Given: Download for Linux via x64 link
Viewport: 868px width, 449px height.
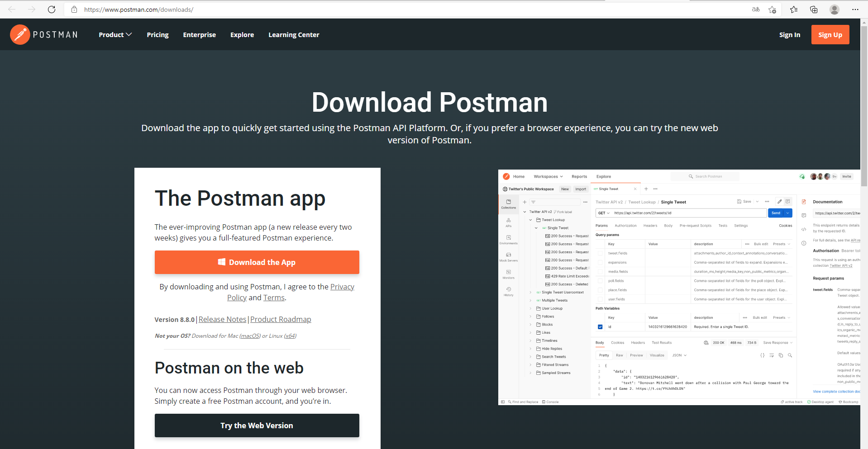Looking at the screenshot, I should [290, 336].
